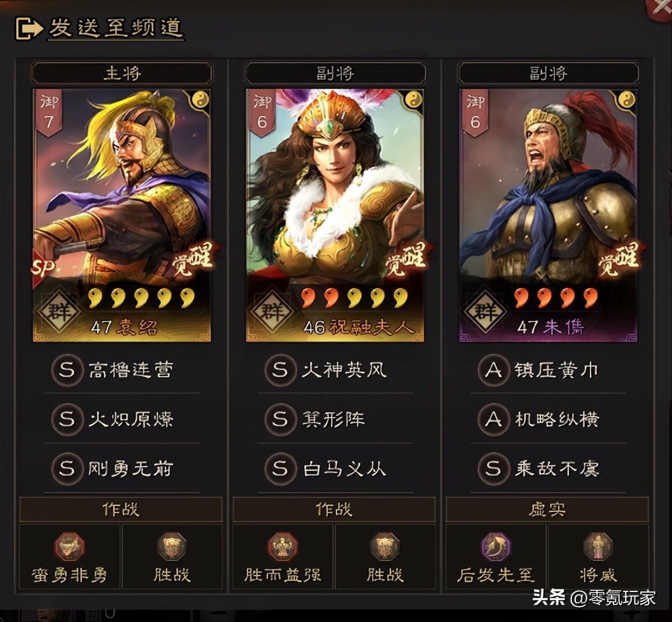Open the 祝融夫人 general portrait card

tap(335, 215)
